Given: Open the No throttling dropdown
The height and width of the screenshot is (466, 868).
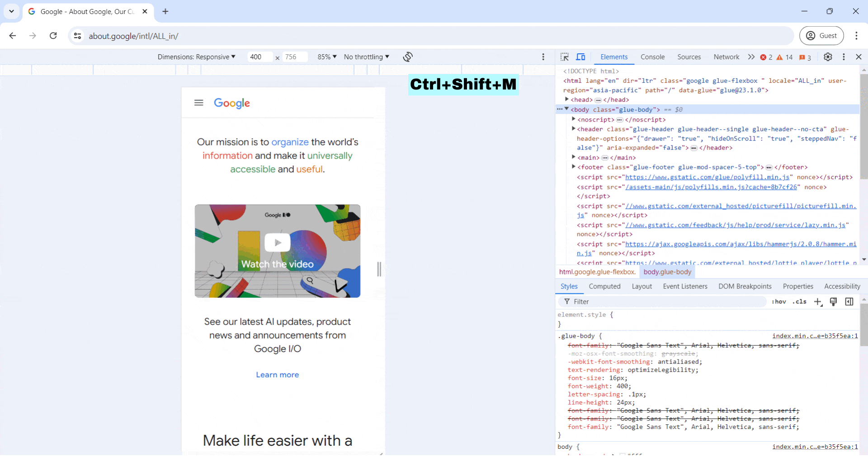Looking at the screenshot, I should tap(366, 57).
